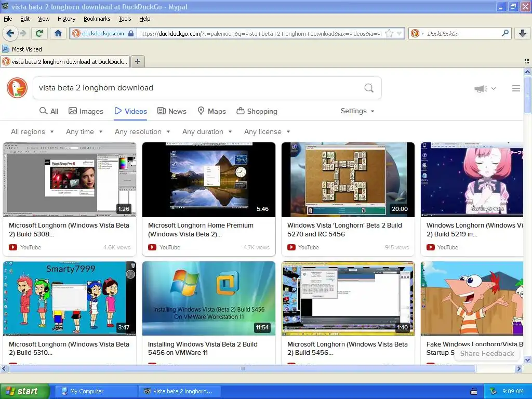Click the horizontal scrollbar right arrow
This screenshot has height=399, width=532.
(x=519, y=368)
